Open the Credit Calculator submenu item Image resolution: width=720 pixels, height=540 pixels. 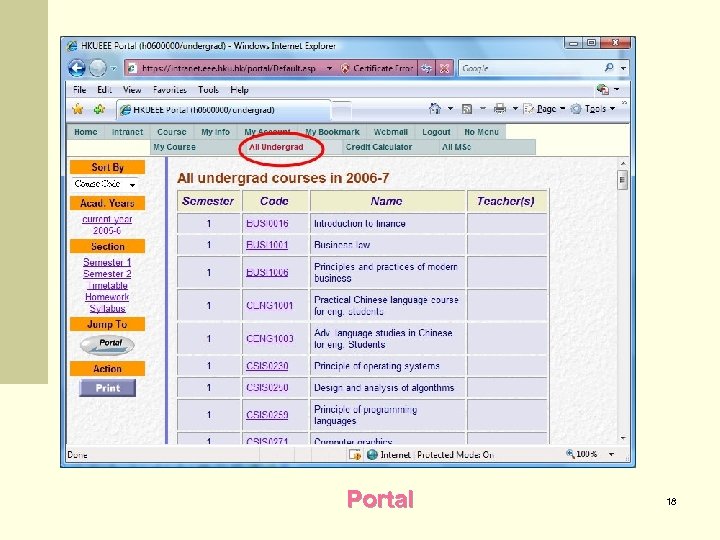coord(378,147)
